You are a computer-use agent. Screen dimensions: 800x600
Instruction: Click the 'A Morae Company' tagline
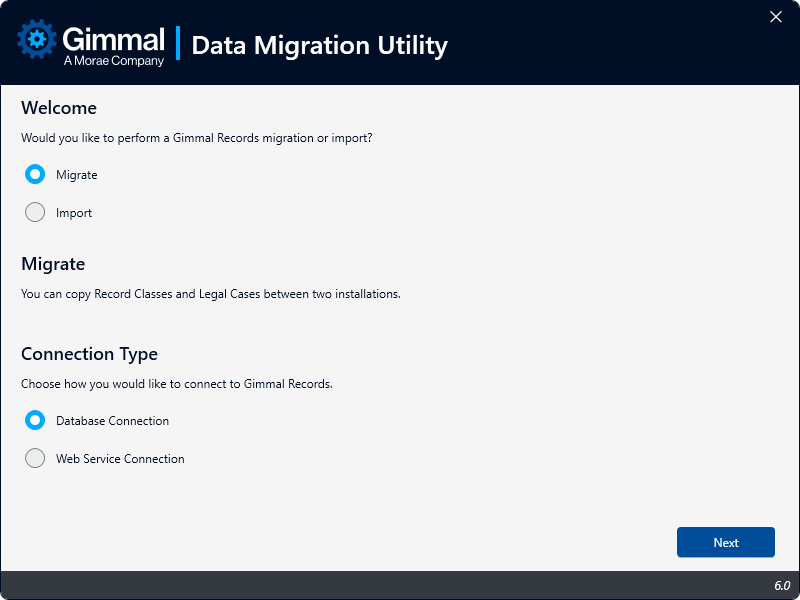[113, 61]
